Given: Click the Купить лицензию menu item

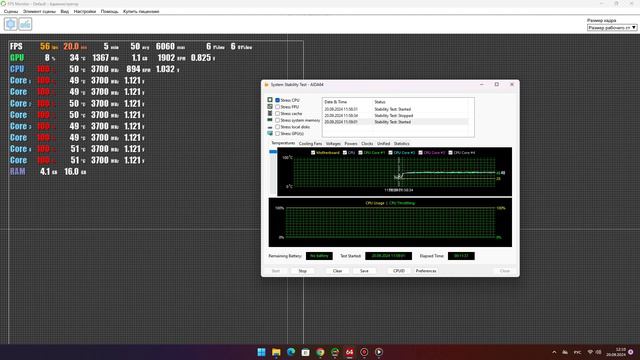Looking at the screenshot, I should point(141,11).
